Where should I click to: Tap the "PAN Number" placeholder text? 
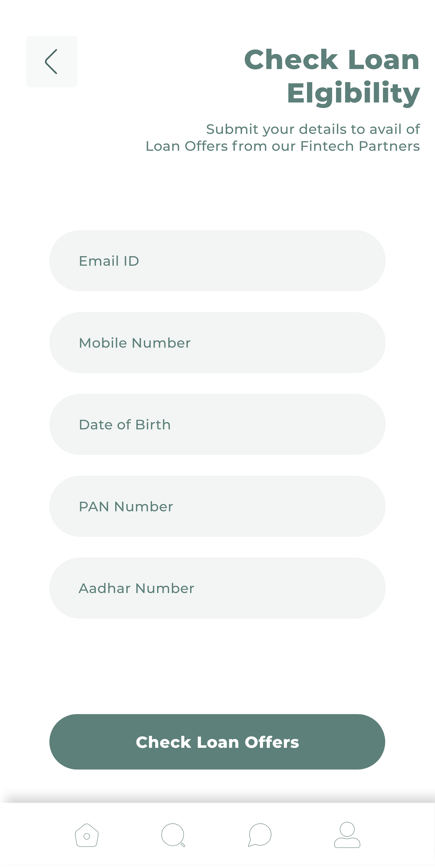(126, 506)
